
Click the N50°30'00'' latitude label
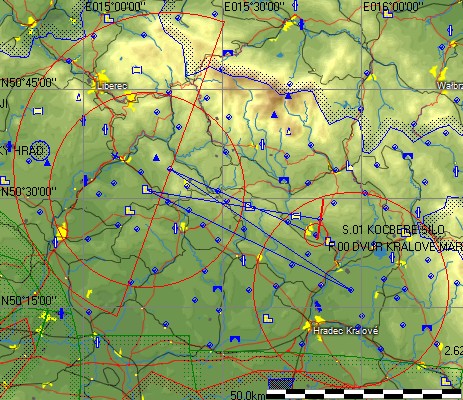[29, 192]
